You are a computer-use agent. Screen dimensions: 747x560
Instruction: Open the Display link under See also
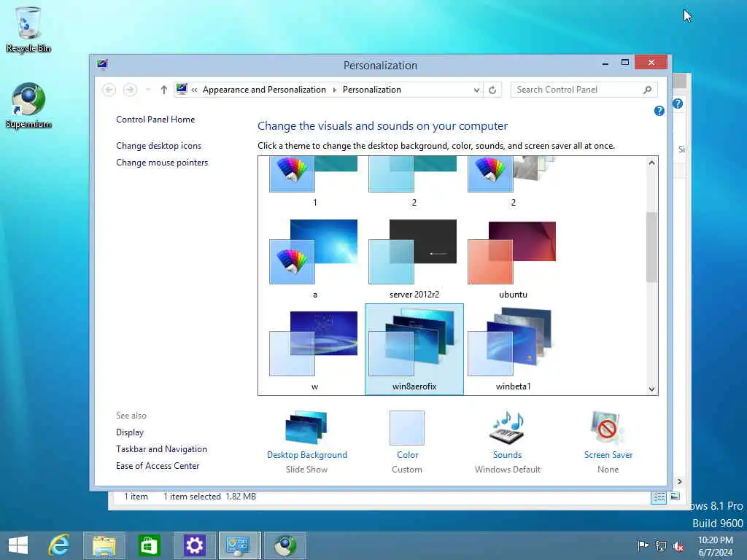[x=130, y=432]
